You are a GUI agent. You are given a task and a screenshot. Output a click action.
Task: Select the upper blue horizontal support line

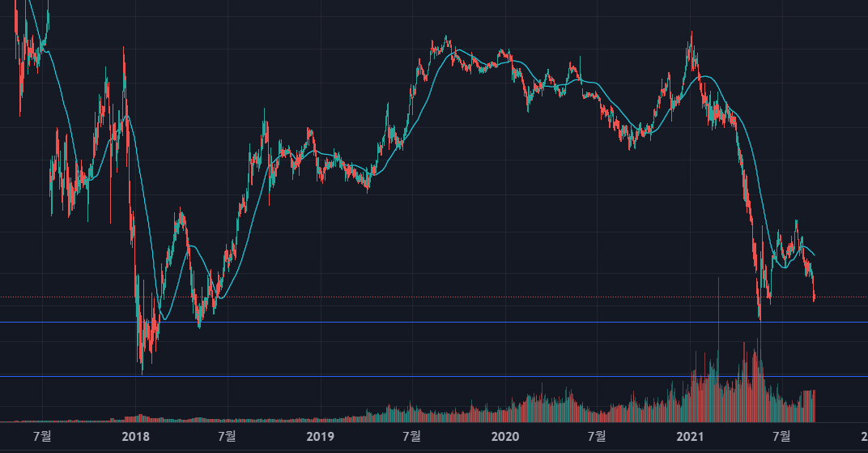434,322
